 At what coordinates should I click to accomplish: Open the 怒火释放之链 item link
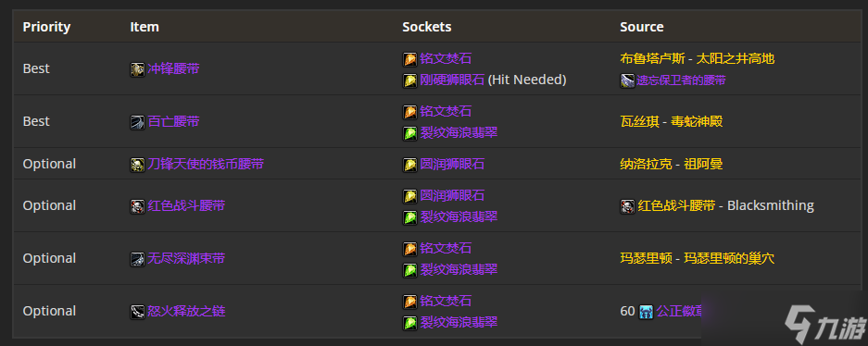tap(186, 311)
